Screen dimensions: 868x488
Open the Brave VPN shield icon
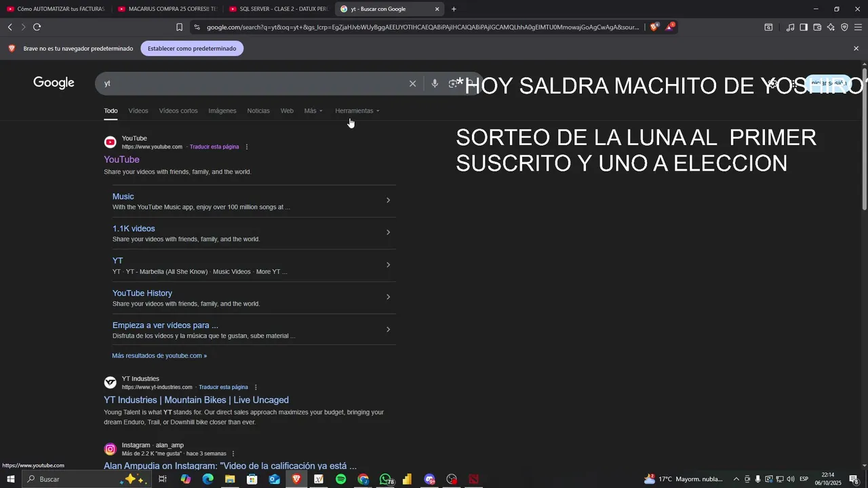pos(844,27)
